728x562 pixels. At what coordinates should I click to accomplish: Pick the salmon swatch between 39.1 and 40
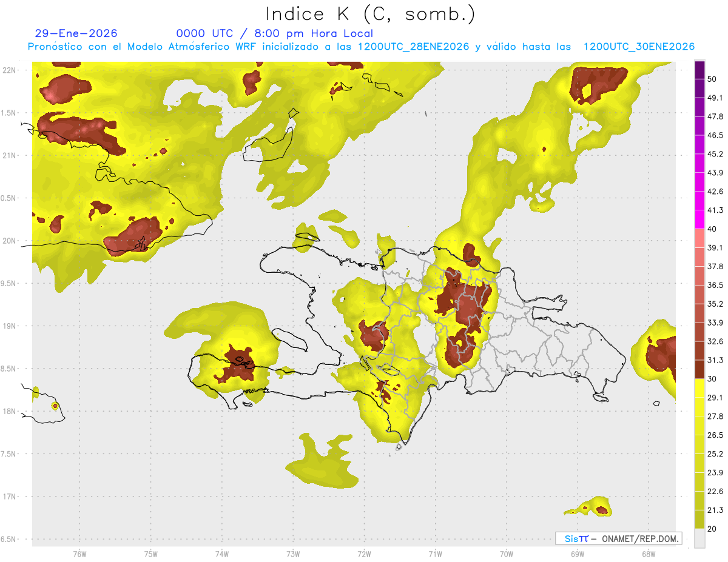point(699,238)
